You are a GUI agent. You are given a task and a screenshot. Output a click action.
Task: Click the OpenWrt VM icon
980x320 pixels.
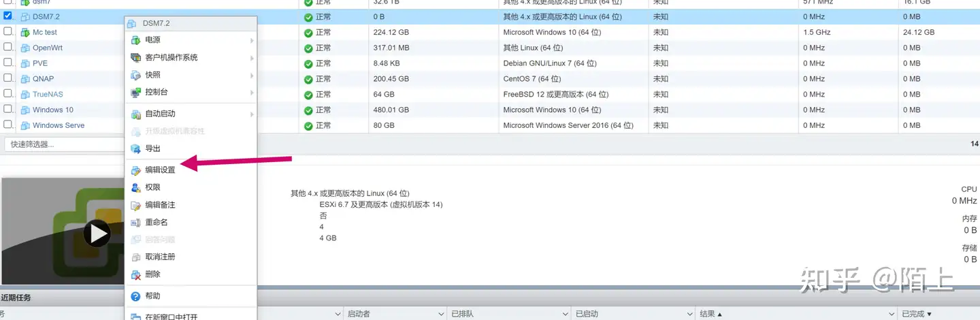[25, 48]
